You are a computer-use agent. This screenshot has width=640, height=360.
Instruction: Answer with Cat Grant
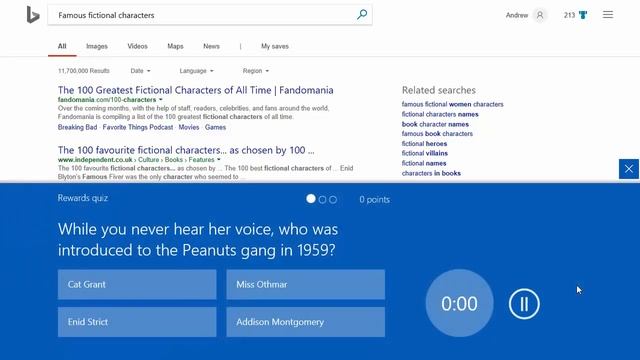tap(137, 284)
